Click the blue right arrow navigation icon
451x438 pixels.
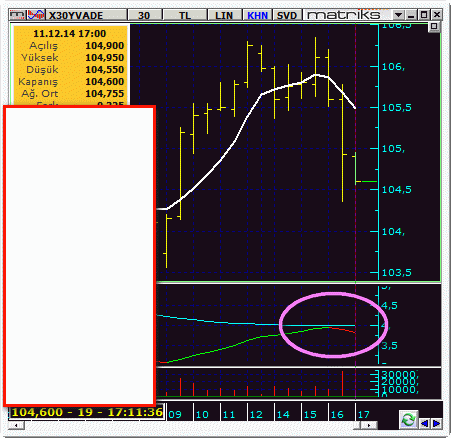(436, 423)
